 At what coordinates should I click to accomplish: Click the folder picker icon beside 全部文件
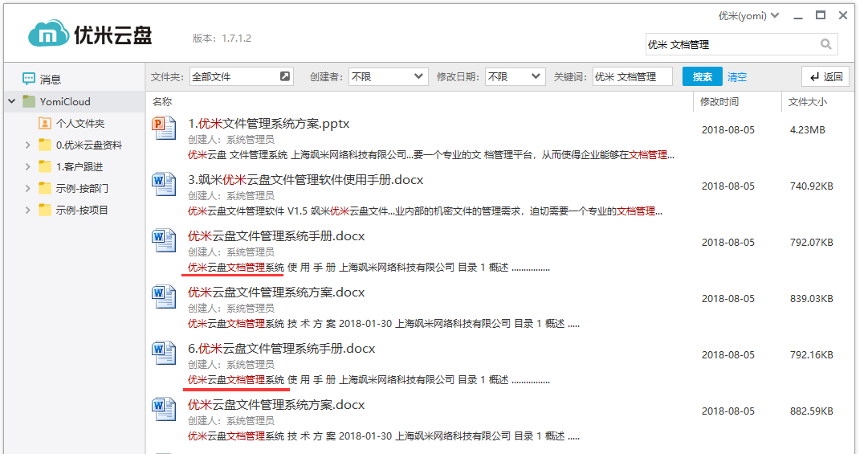284,76
